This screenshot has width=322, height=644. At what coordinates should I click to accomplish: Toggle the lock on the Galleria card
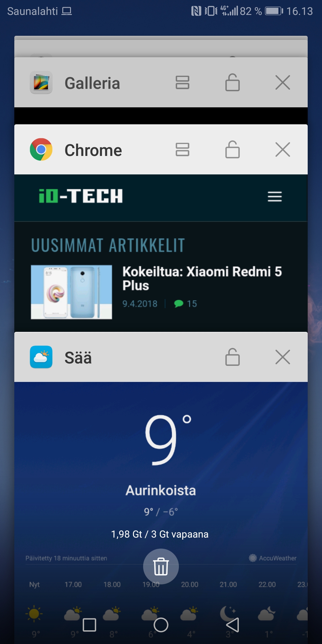(233, 82)
